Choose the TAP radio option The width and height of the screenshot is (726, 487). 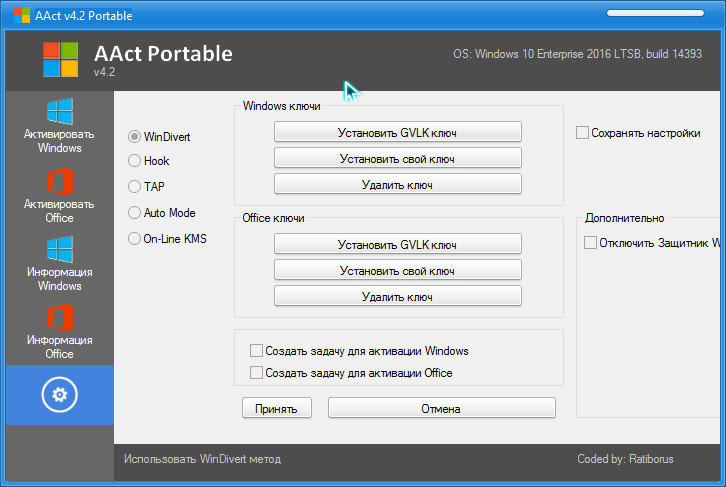point(135,186)
